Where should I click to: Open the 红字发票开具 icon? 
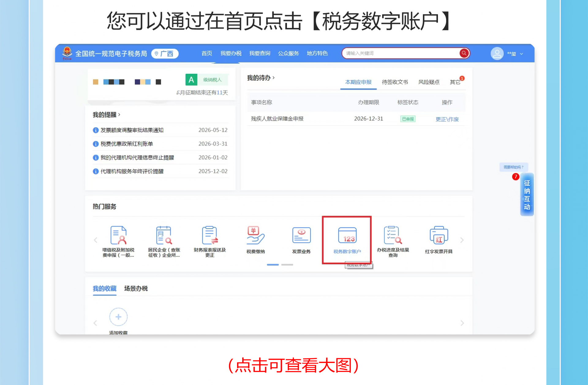point(439,235)
